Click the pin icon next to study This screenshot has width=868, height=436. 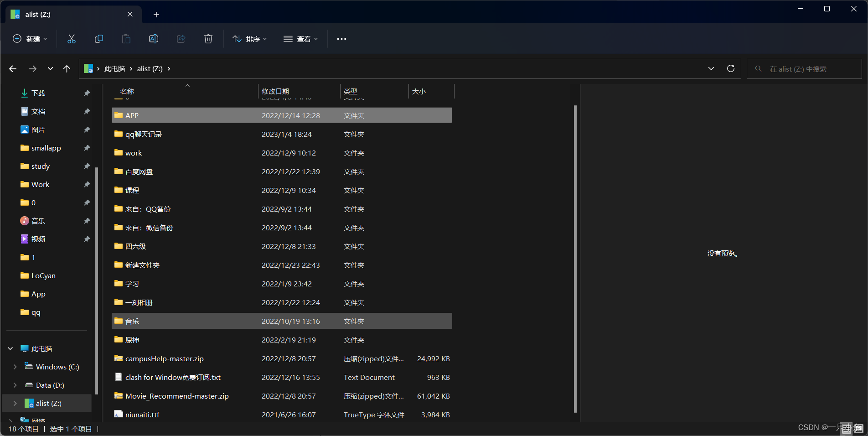(x=87, y=166)
